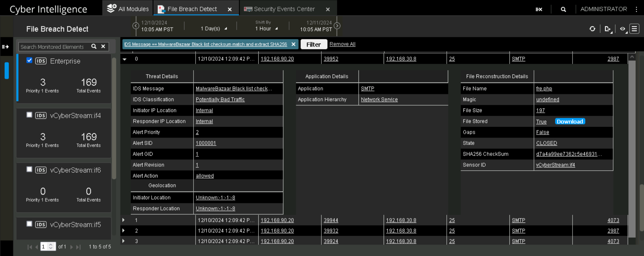
Task: Open the Shift By 1 Hour dropdown
Action: pyautogui.click(x=266, y=29)
